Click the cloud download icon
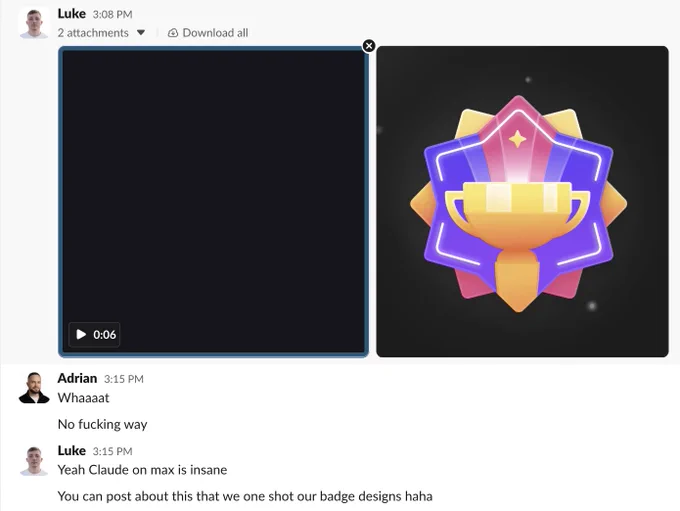Screen dimensions: 680x511 (173, 33)
